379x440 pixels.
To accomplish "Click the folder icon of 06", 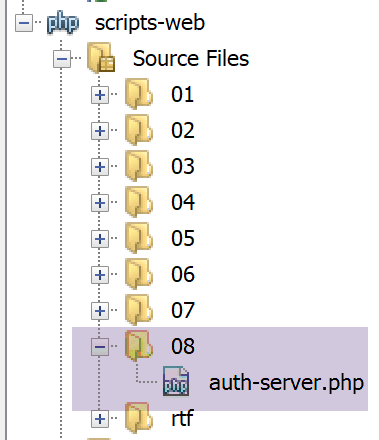I will click(x=139, y=274).
